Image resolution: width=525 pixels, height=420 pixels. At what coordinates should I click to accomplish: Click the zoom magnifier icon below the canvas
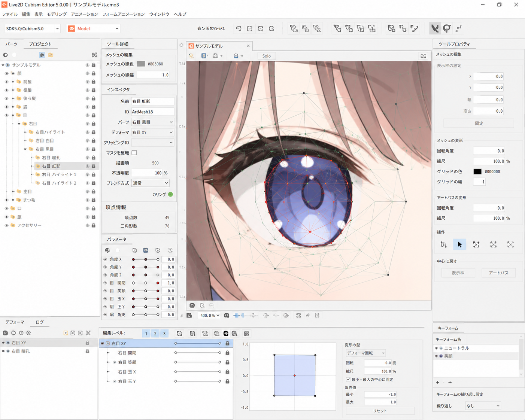coord(202,305)
